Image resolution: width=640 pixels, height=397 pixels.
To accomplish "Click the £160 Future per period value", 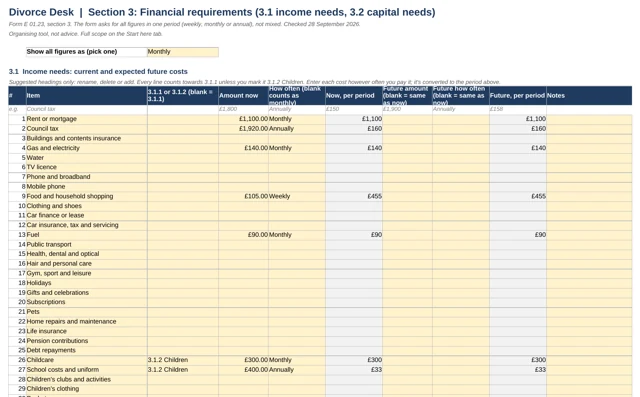I will click(518, 129).
